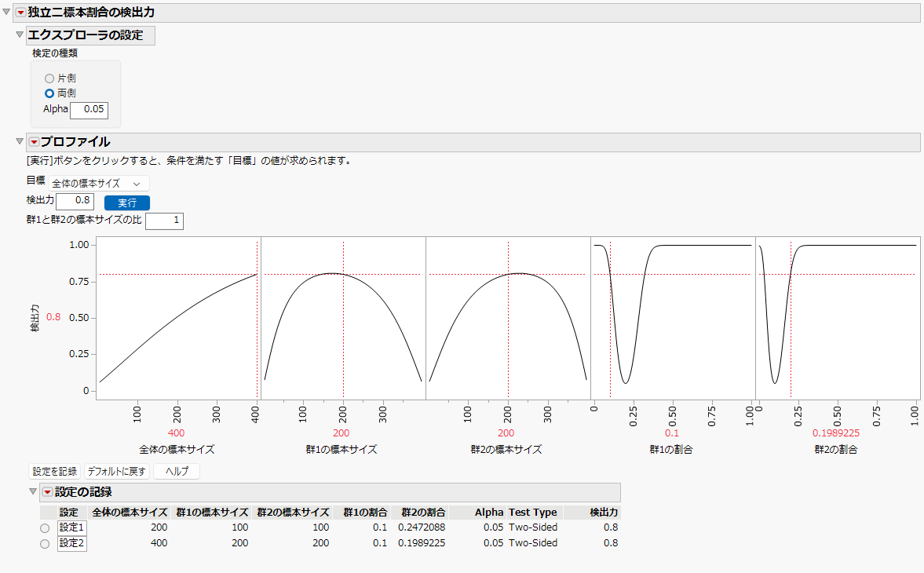Open red triangle menu for 設定の記録

pyautogui.click(x=48, y=492)
